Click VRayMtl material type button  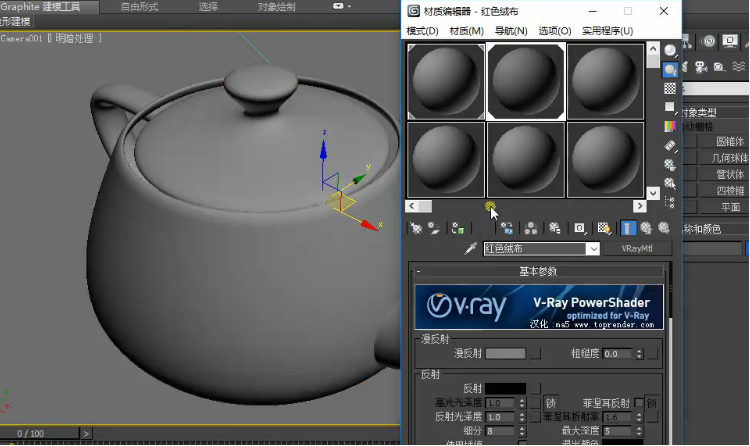click(637, 249)
